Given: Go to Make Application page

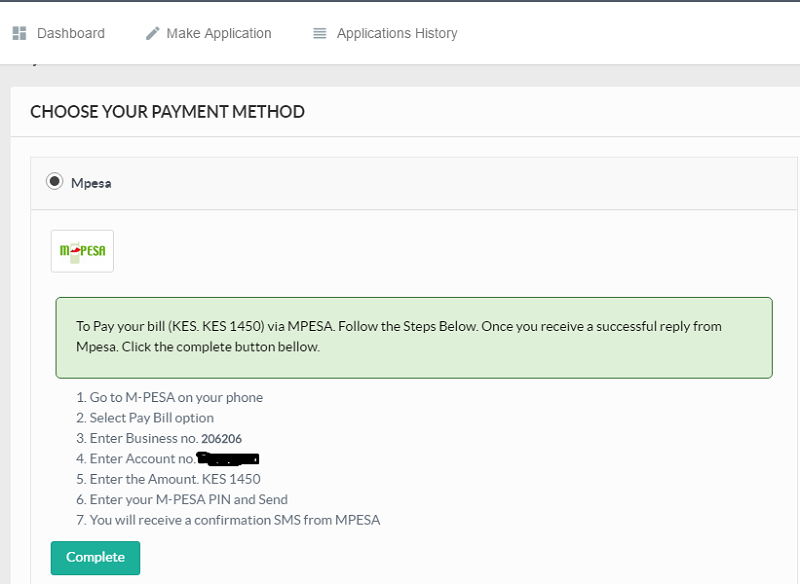Looking at the screenshot, I should pyautogui.click(x=209, y=33).
